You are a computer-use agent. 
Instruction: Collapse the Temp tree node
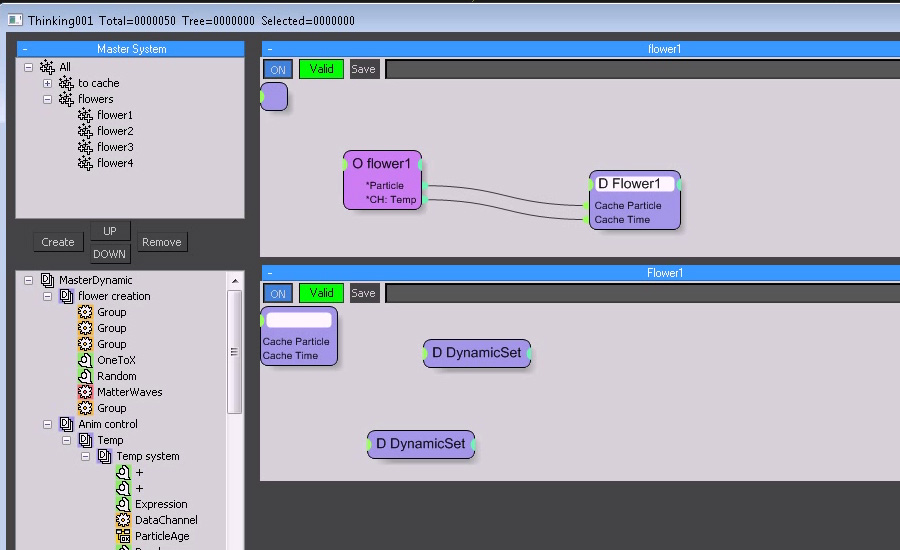(x=66, y=440)
